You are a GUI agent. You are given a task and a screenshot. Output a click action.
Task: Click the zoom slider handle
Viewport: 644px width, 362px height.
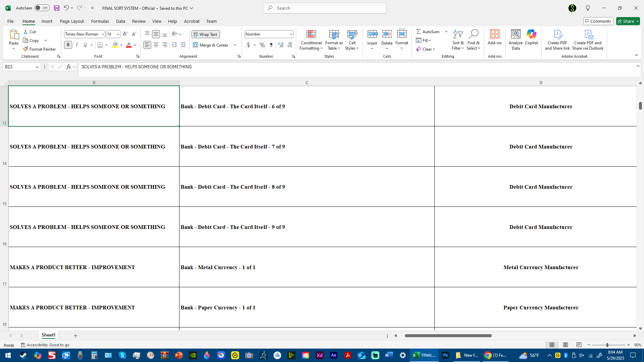[x=607, y=345]
